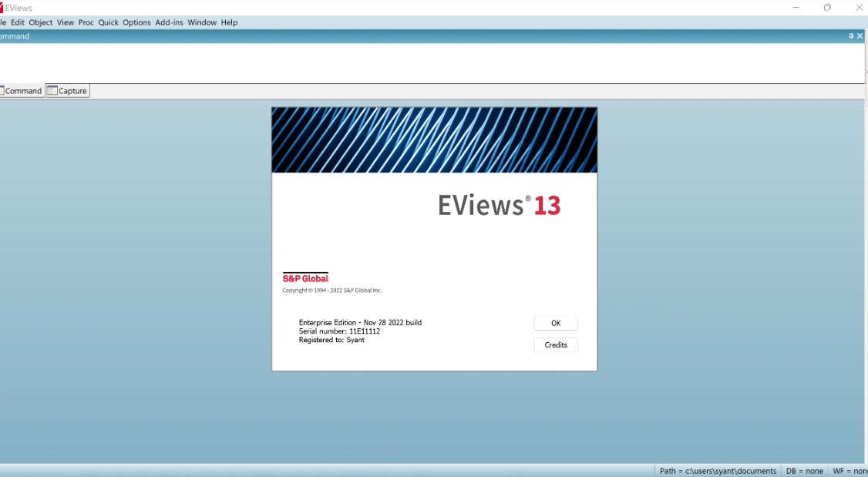Expand the View menu
Screen dimensions: 868x477
tap(66, 22)
